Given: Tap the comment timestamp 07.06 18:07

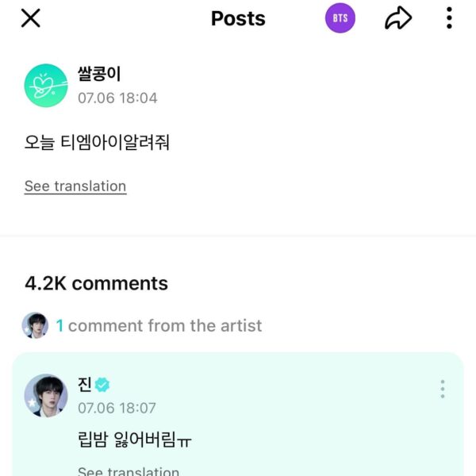Looking at the screenshot, I should point(117,408).
